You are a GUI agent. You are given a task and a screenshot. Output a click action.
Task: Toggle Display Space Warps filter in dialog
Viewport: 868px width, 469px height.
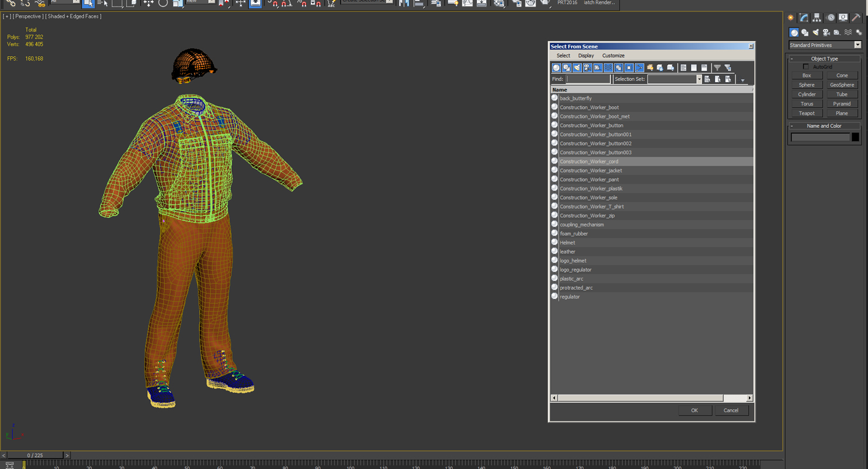click(608, 68)
